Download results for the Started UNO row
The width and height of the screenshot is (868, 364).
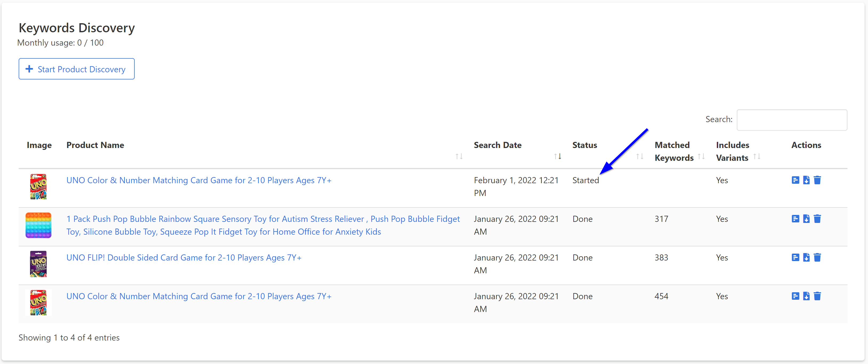806,180
